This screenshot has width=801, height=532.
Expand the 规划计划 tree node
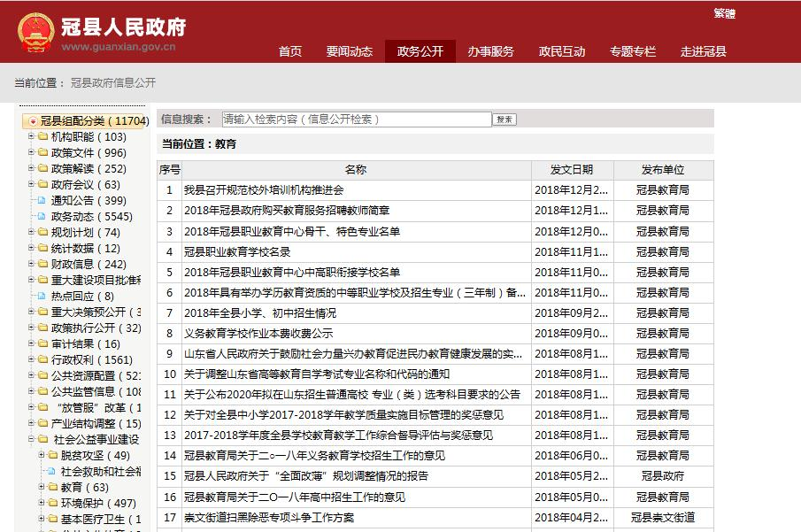[x=31, y=232]
